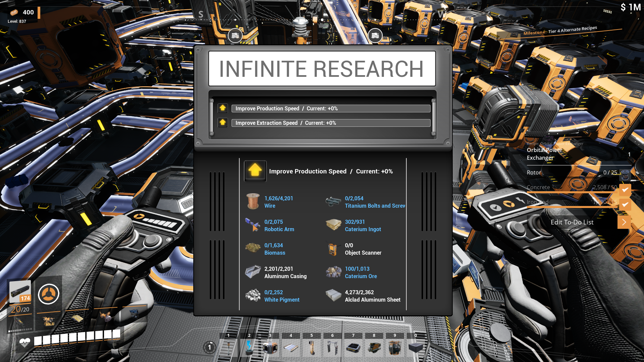Click the equipped weapon slot showing 174
644x362 pixels.
pos(20,291)
